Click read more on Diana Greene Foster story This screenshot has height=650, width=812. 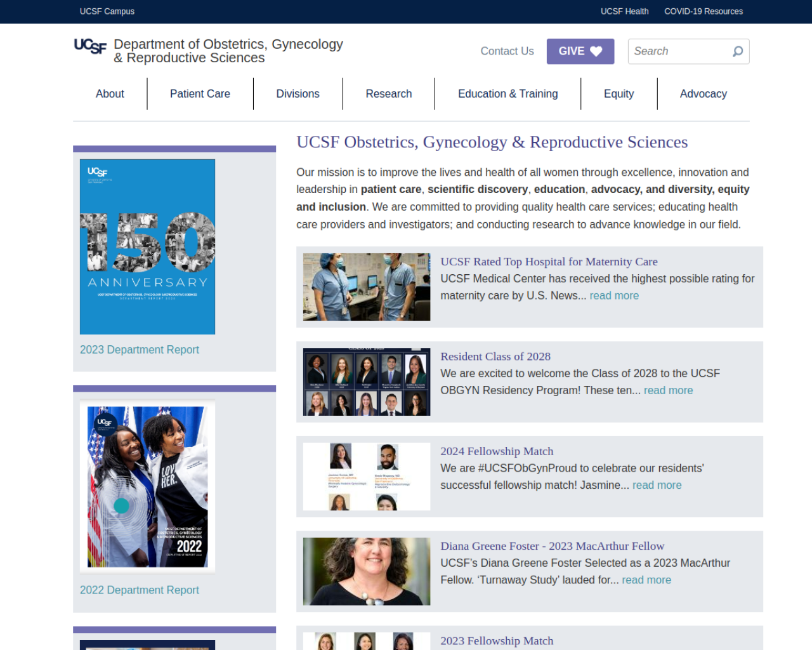[x=646, y=580]
